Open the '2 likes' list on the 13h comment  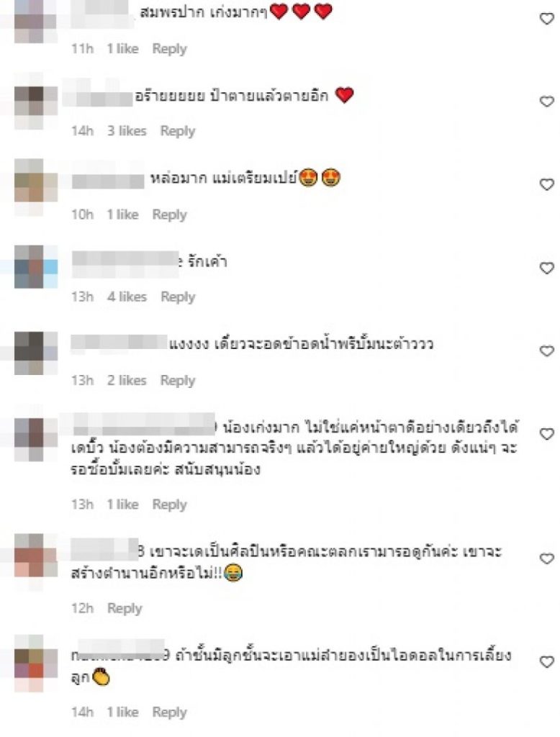[x=127, y=380]
